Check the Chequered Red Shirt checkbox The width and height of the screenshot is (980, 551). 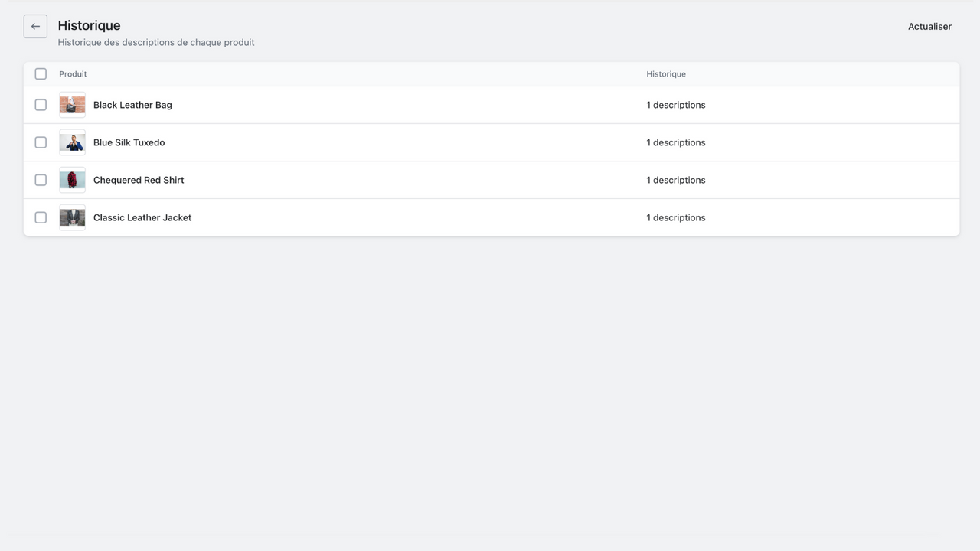[x=41, y=180]
